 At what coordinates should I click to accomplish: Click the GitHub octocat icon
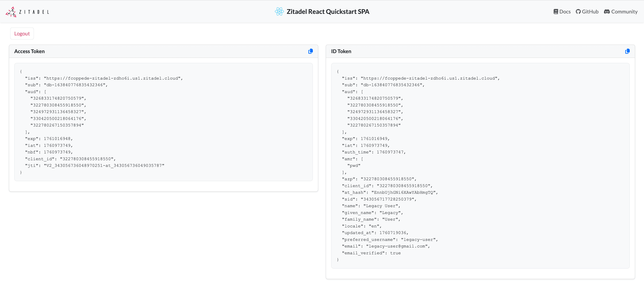click(578, 11)
